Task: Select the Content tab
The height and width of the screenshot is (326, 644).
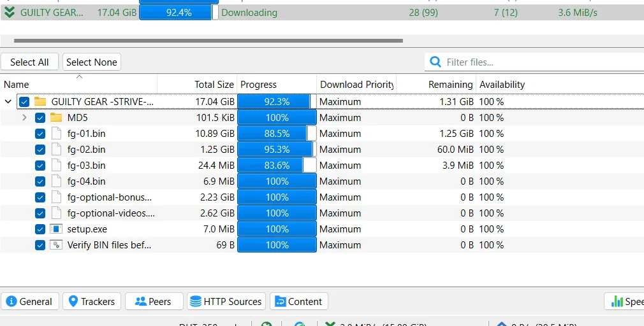Action: click(298, 301)
